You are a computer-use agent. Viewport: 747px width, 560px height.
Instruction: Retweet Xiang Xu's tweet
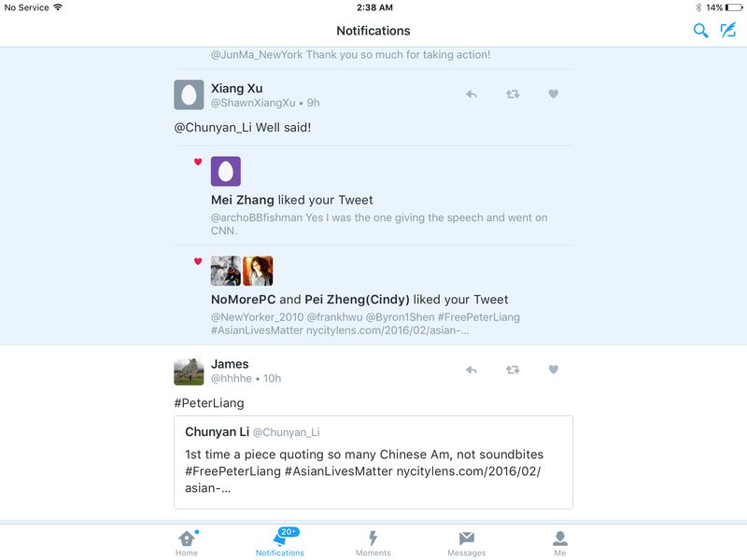513,94
